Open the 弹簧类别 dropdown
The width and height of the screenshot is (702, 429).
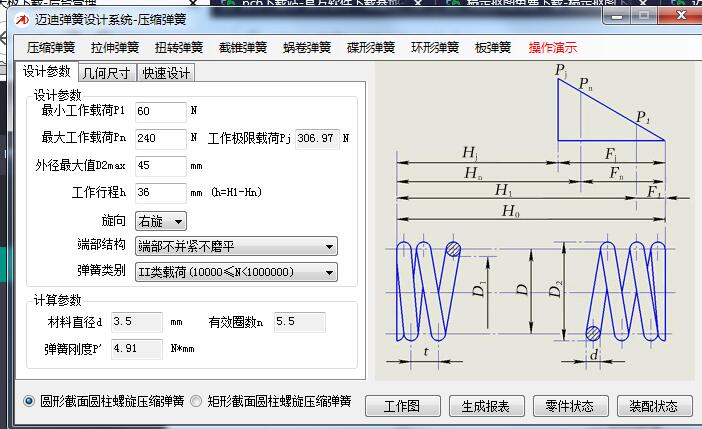pyautogui.click(x=236, y=272)
